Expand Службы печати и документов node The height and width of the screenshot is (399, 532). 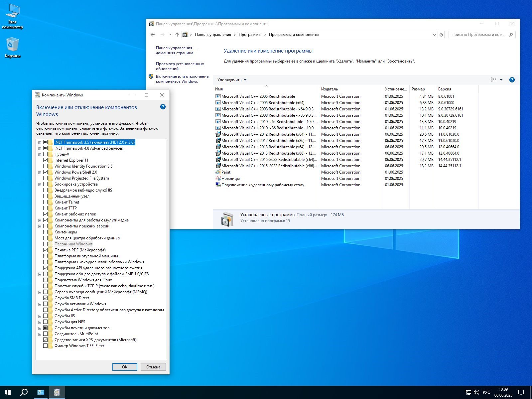tap(40, 328)
